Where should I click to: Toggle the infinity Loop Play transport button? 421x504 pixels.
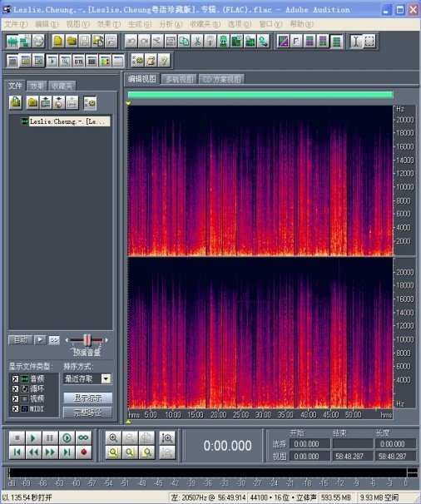pyautogui.click(x=84, y=437)
